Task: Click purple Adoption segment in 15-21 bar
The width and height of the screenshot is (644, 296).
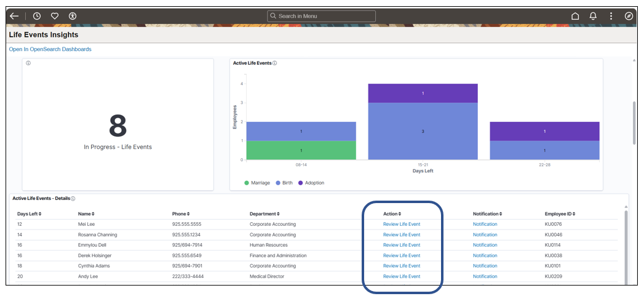Action: pyautogui.click(x=423, y=94)
